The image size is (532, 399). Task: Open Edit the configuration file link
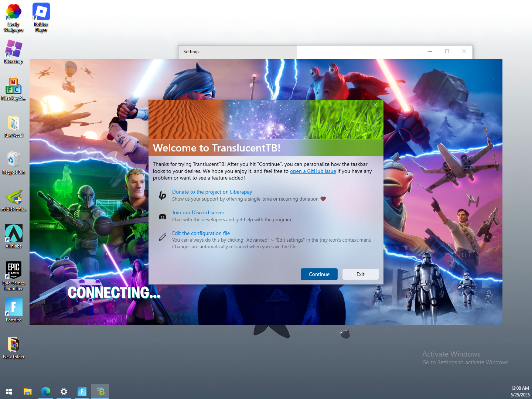(201, 233)
